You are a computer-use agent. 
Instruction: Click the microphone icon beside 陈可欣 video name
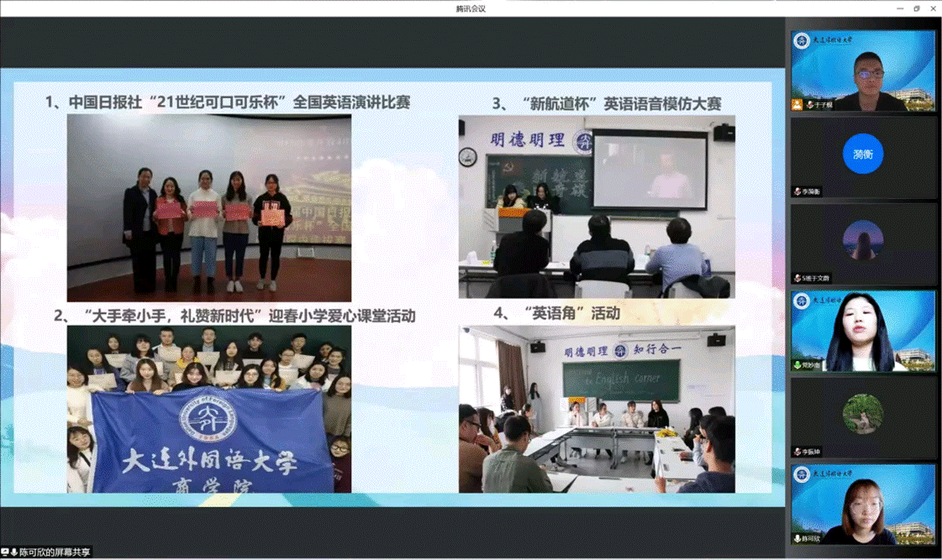(797, 538)
